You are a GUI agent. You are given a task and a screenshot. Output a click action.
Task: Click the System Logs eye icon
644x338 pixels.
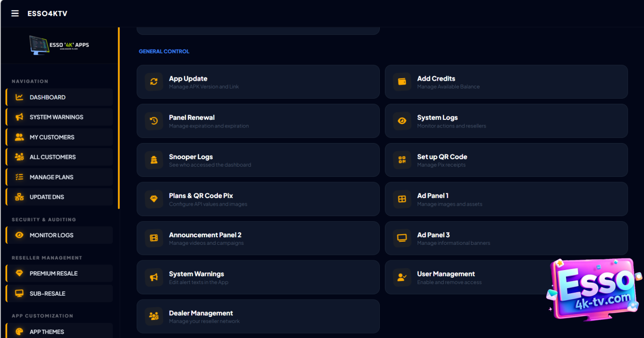[x=402, y=121]
